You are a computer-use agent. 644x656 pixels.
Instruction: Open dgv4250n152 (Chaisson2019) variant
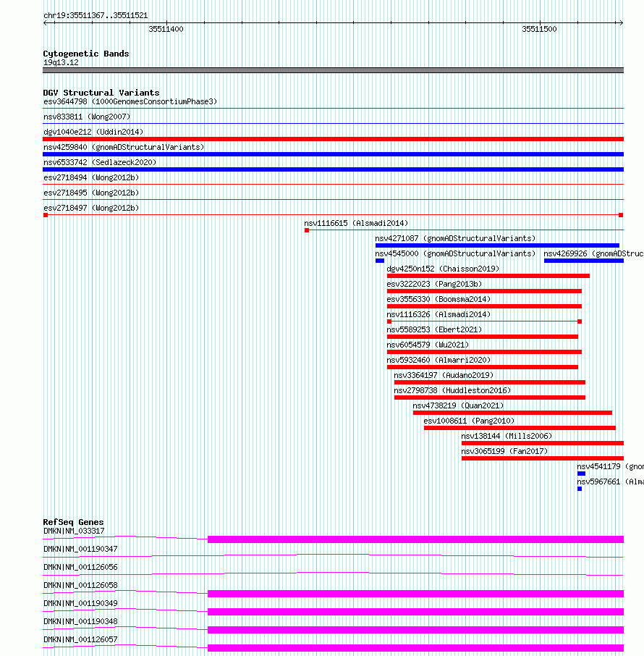coord(444,269)
